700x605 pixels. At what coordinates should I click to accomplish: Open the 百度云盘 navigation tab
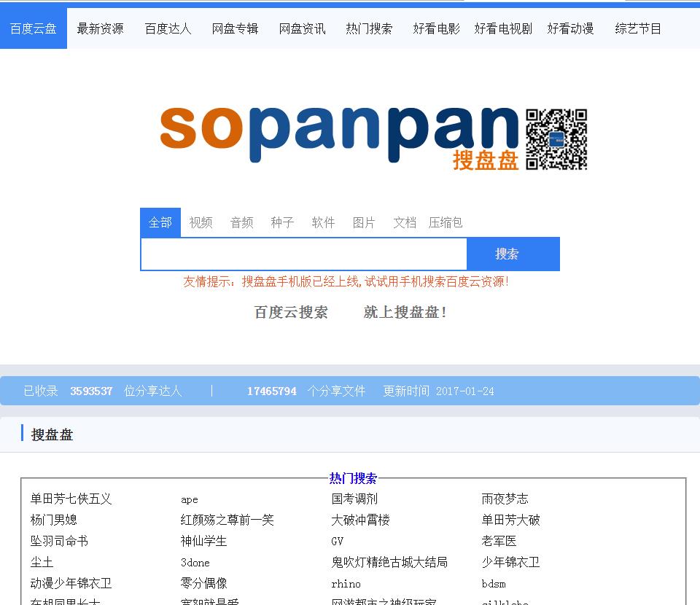[34, 28]
